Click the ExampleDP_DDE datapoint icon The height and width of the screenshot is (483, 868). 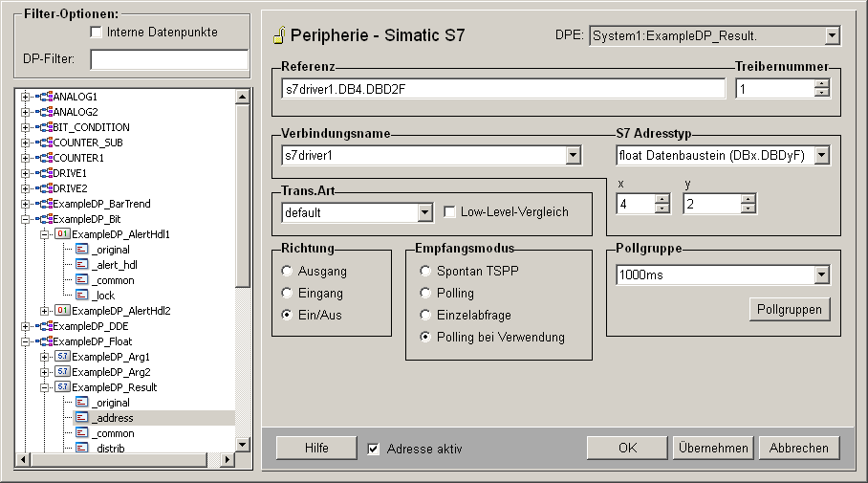click(45, 326)
